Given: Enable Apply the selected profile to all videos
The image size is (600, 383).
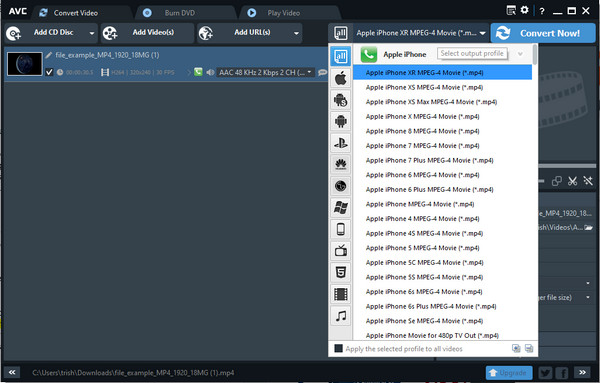Looking at the screenshot, I should coord(338,349).
